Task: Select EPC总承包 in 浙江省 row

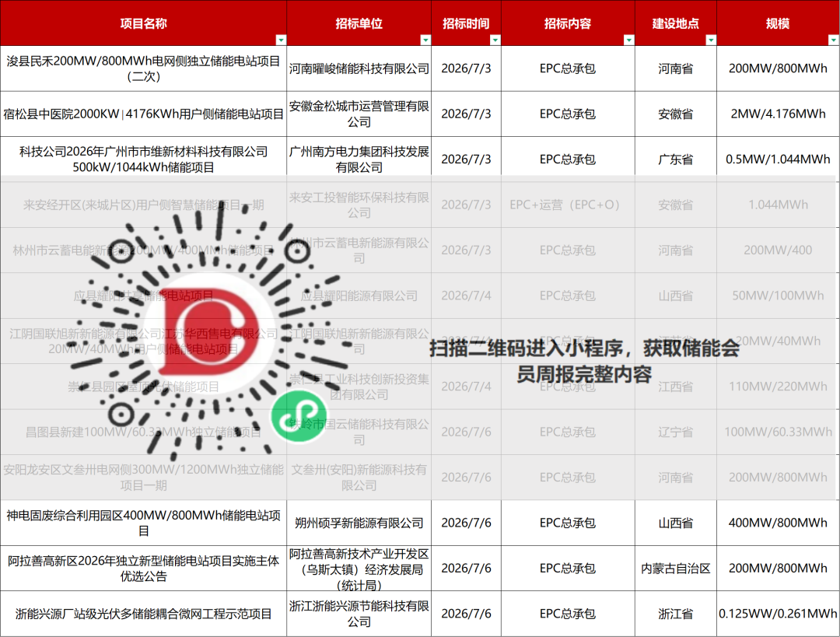Action: pos(568,614)
